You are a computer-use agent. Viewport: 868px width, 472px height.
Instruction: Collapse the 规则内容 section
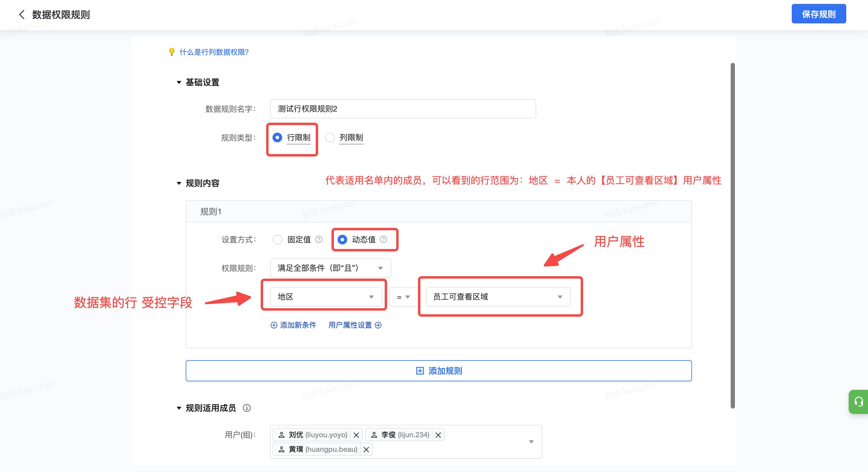click(179, 183)
